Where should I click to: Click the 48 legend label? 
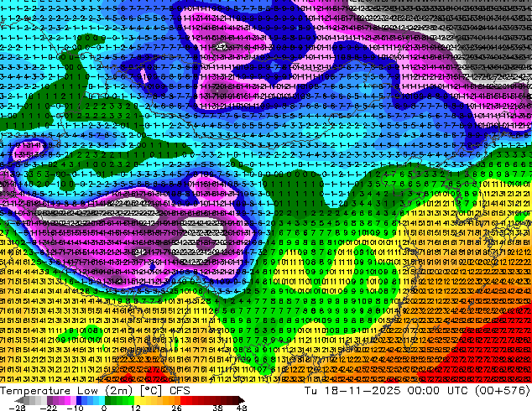click(x=242, y=408)
